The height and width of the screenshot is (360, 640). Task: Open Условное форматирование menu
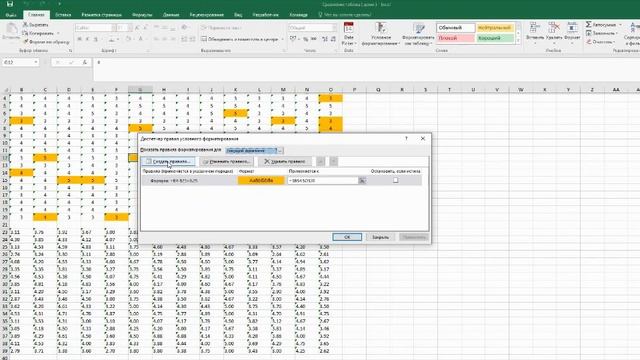[381, 34]
